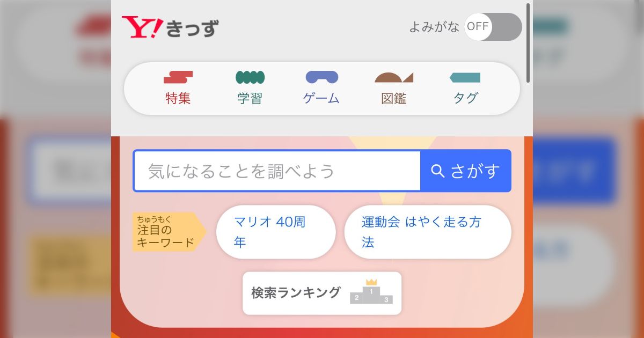Click the blue ゲーム controller icon

321,77
